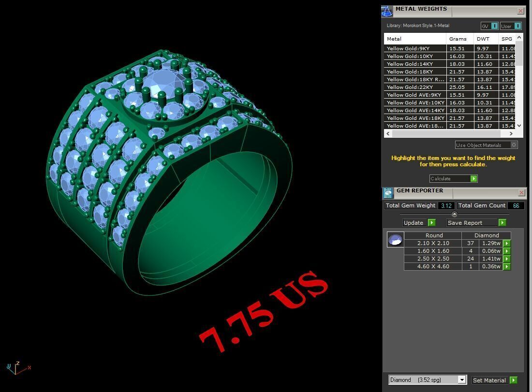Click the green arrow on the 1.60 X 1.60 row
532x392 pixels.
506,251
